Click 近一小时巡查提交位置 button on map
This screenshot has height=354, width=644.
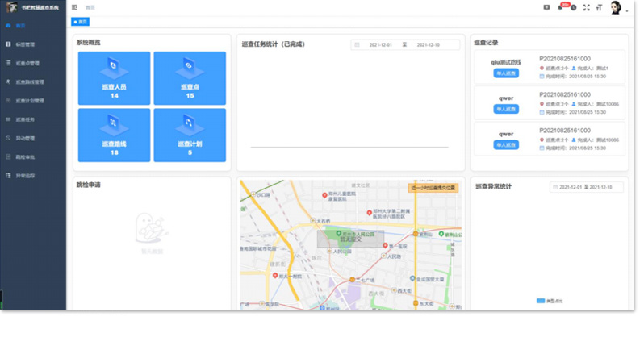pos(433,187)
